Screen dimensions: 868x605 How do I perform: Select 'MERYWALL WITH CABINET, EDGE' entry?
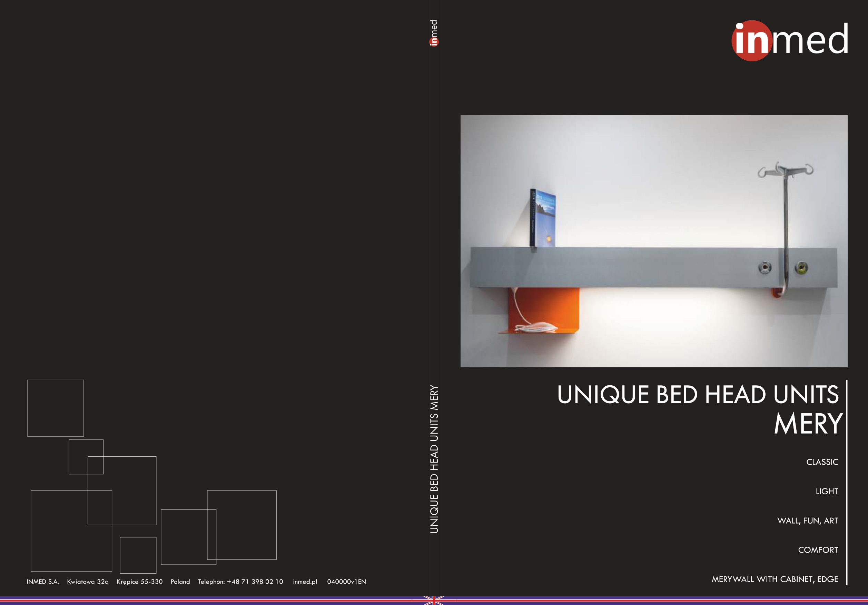coord(775,579)
